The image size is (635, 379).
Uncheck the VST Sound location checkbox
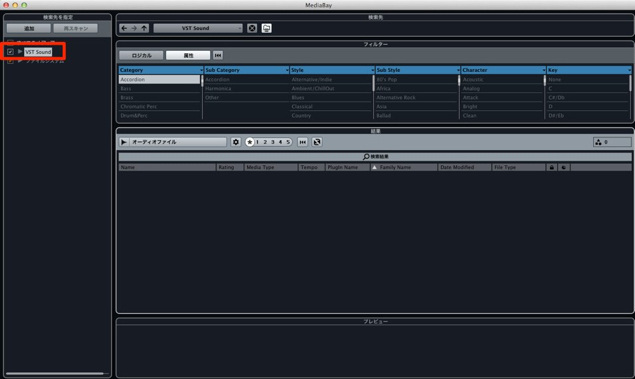(11, 52)
